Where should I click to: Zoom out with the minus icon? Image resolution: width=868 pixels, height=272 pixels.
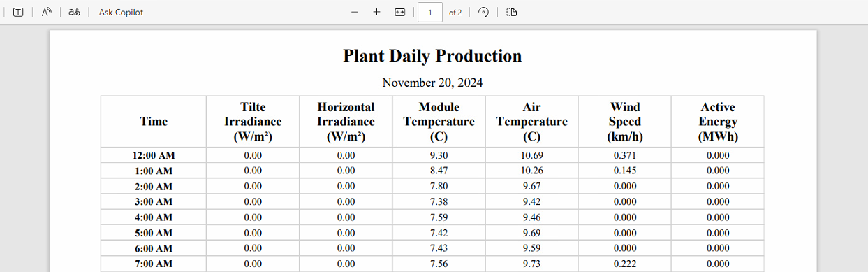[355, 12]
